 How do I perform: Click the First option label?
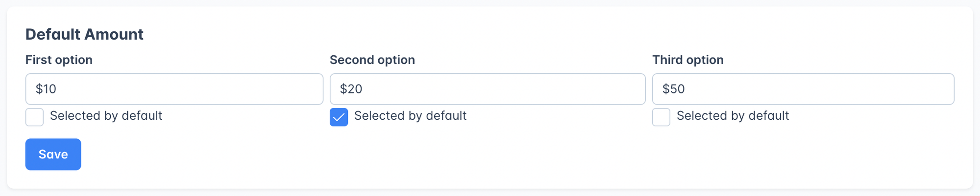pyautogui.click(x=59, y=60)
